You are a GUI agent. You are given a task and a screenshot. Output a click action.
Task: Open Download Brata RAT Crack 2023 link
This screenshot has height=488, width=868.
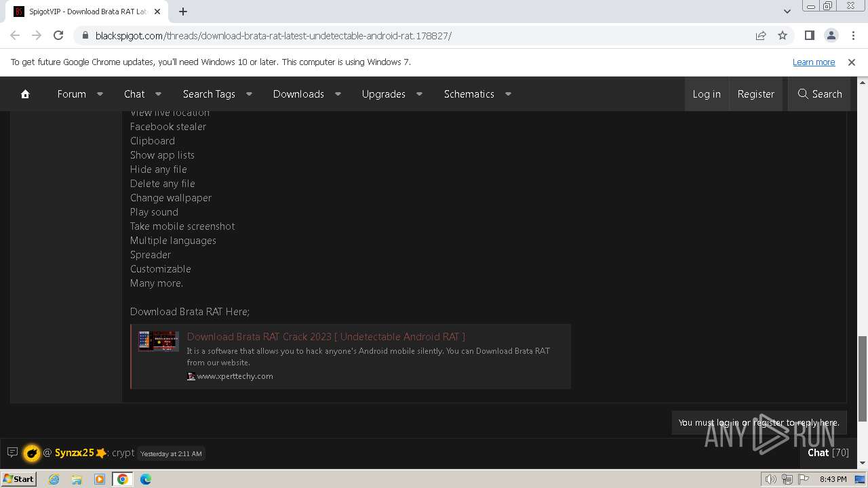[x=326, y=336]
